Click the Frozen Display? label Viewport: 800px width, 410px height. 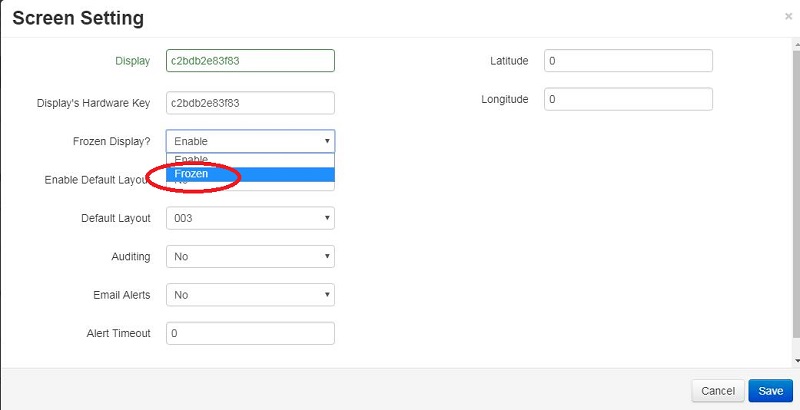(x=111, y=141)
